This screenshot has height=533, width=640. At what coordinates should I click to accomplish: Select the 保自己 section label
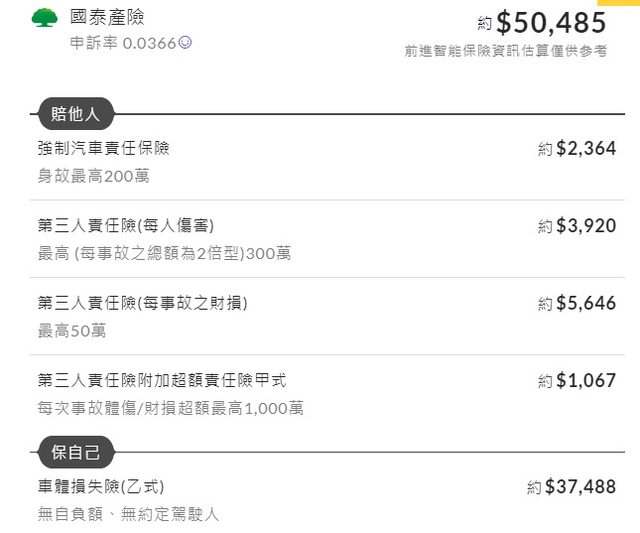(76, 453)
